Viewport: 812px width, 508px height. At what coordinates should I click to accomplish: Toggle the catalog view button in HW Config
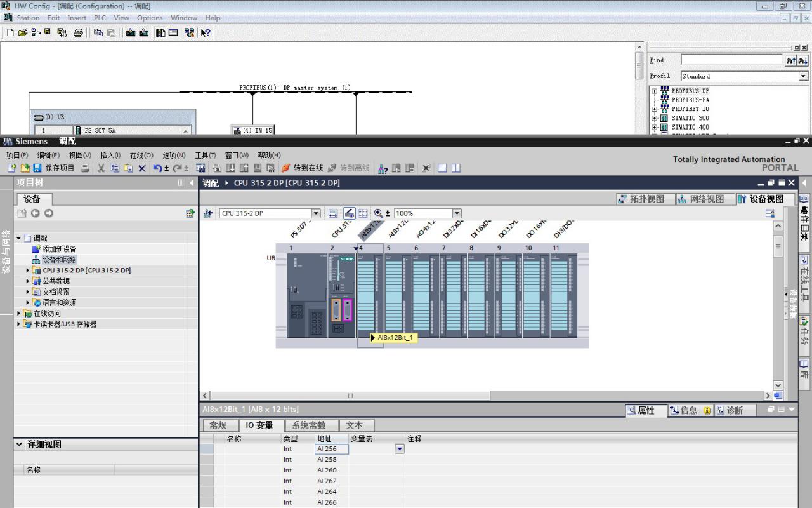[x=160, y=33]
